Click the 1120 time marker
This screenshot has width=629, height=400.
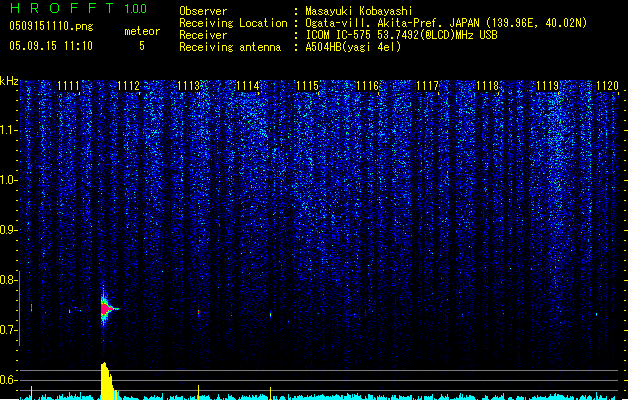(607, 86)
